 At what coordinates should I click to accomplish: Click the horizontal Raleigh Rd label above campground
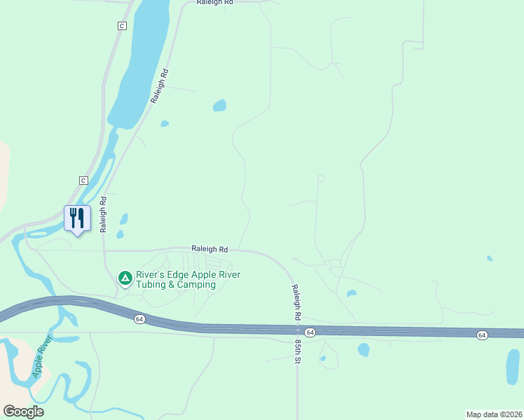click(209, 249)
